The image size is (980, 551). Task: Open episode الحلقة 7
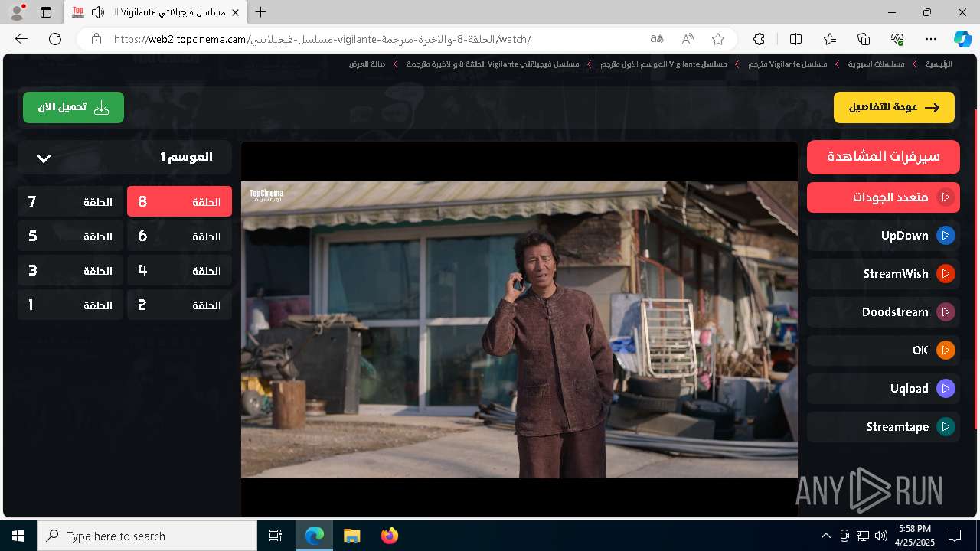click(x=70, y=202)
